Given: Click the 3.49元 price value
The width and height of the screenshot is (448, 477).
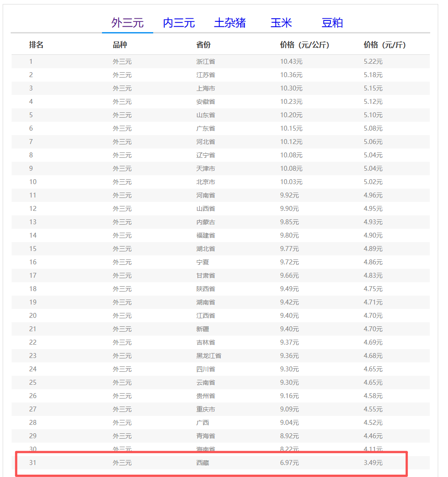Looking at the screenshot, I should click(373, 463).
